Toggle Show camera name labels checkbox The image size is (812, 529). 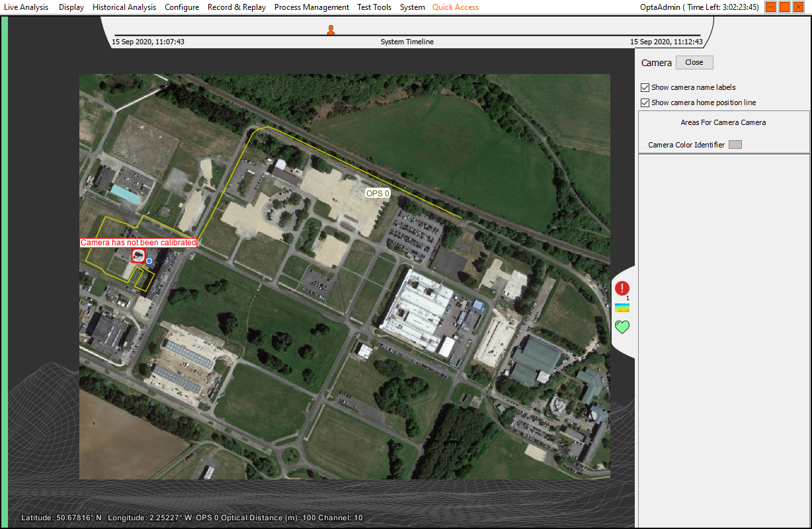pyautogui.click(x=645, y=87)
